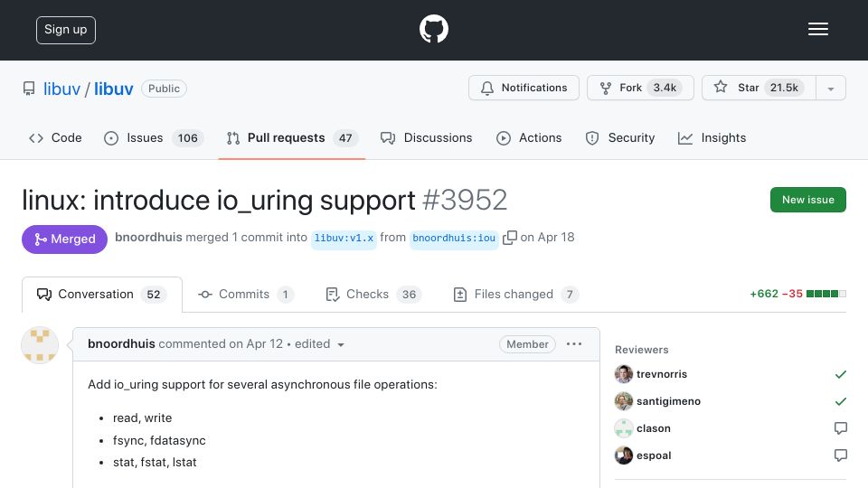Click espoal reviewer avatar
This screenshot has height=488, width=868.
click(623, 455)
